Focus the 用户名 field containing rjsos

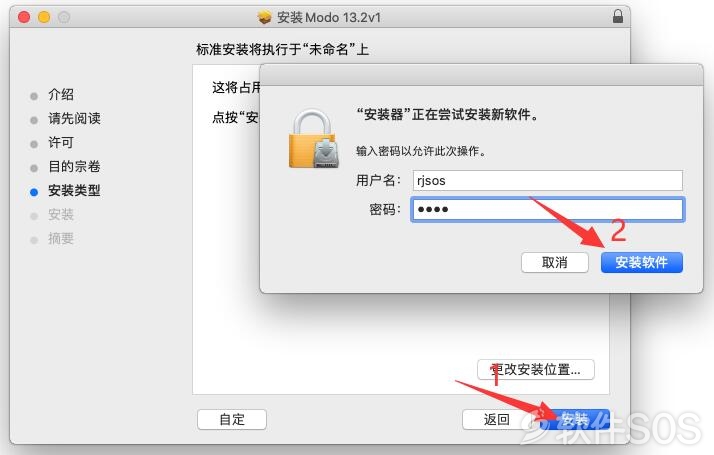tap(547, 180)
